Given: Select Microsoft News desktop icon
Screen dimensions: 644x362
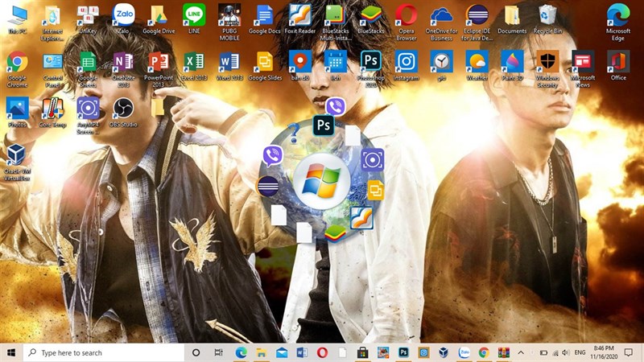Looking at the screenshot, I should pyautogui.click(x=583, y=70).
